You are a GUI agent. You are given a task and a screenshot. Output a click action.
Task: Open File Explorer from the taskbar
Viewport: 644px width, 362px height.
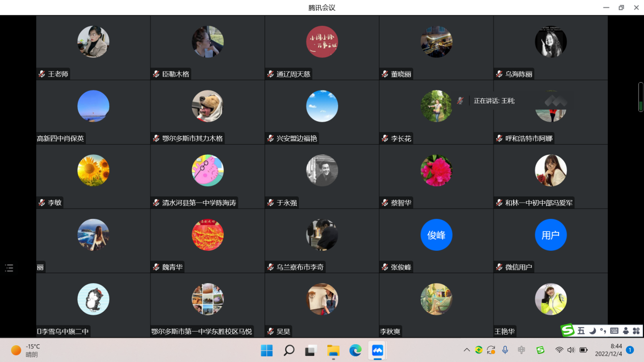tap(333, 350)
